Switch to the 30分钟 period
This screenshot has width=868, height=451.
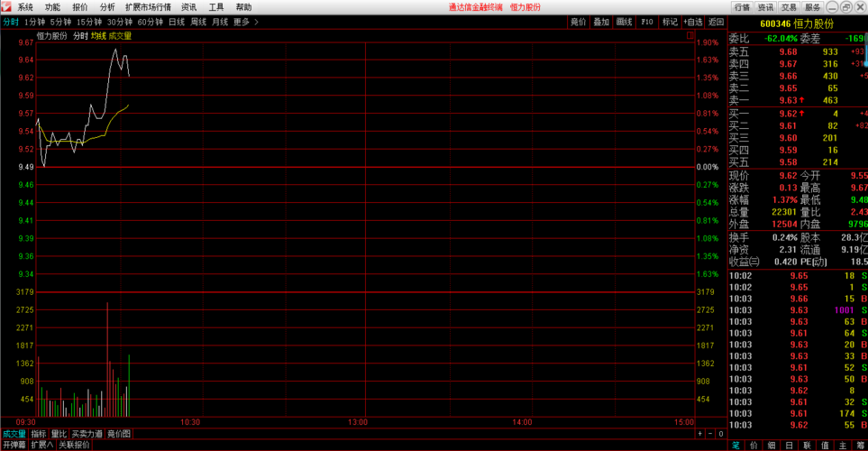(120, 23)
